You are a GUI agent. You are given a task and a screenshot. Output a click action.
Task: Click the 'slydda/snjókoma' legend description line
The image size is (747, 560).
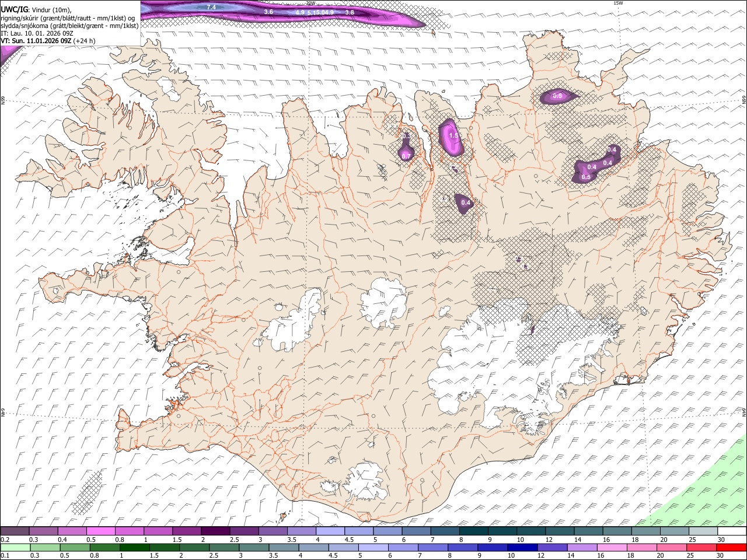(69, 26)
